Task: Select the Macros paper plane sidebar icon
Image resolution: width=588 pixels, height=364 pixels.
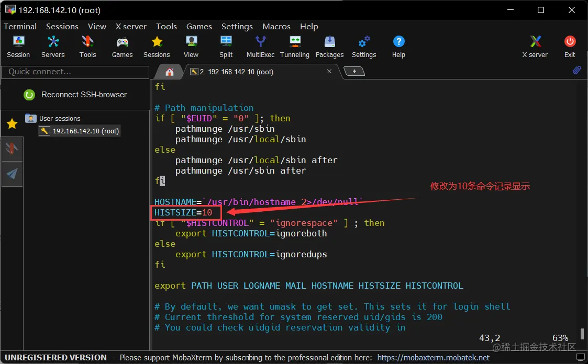Action: (x=12, y=174)
